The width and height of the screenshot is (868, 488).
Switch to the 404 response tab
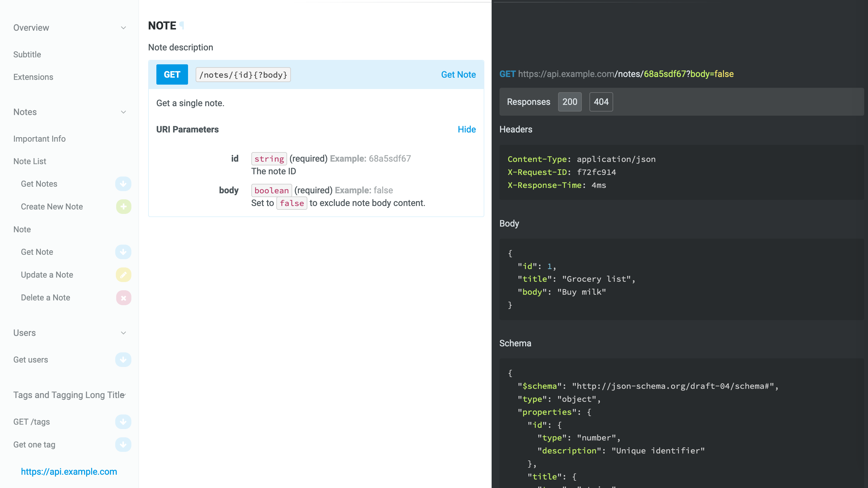pyautogui.click(x=601, y=102)
